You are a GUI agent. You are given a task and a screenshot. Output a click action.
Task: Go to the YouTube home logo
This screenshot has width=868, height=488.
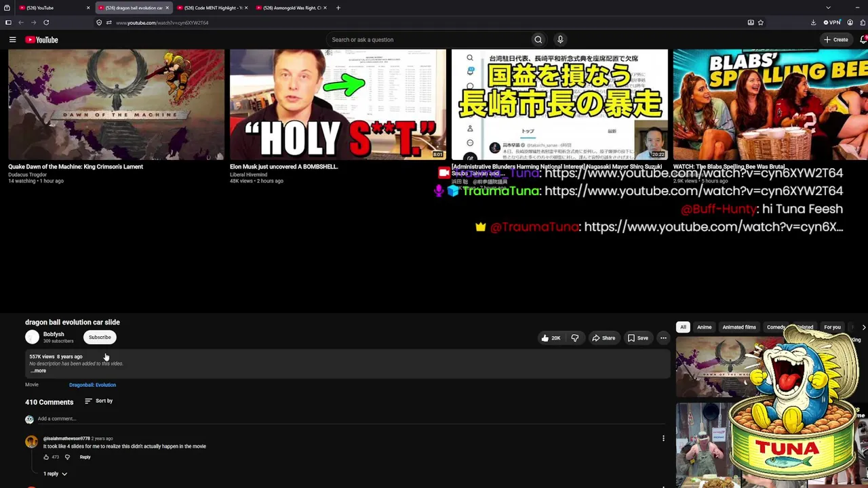coord(41,39)
